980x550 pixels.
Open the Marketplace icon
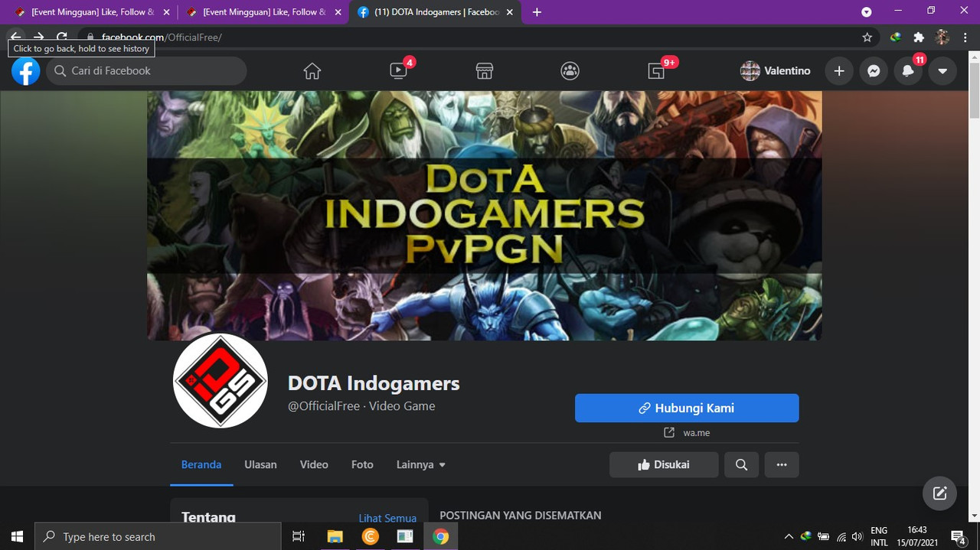(484, 71)
